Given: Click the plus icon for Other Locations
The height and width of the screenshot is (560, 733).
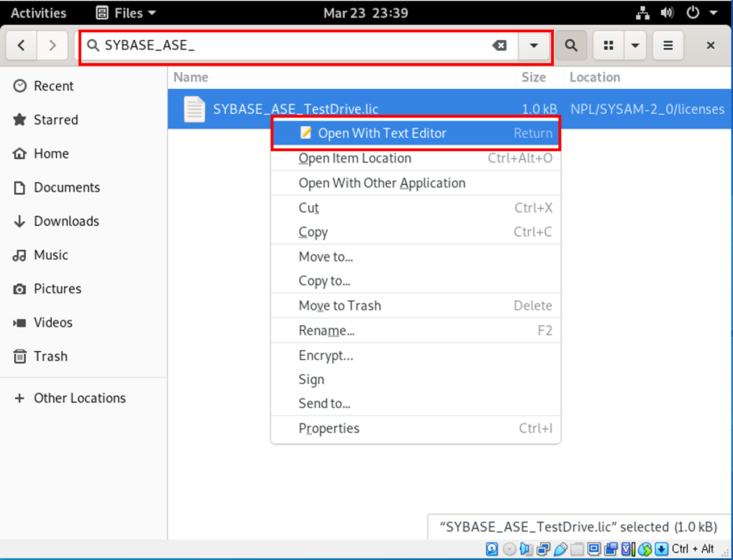Looking at the screenshot, I should click(x=20, y=398).
